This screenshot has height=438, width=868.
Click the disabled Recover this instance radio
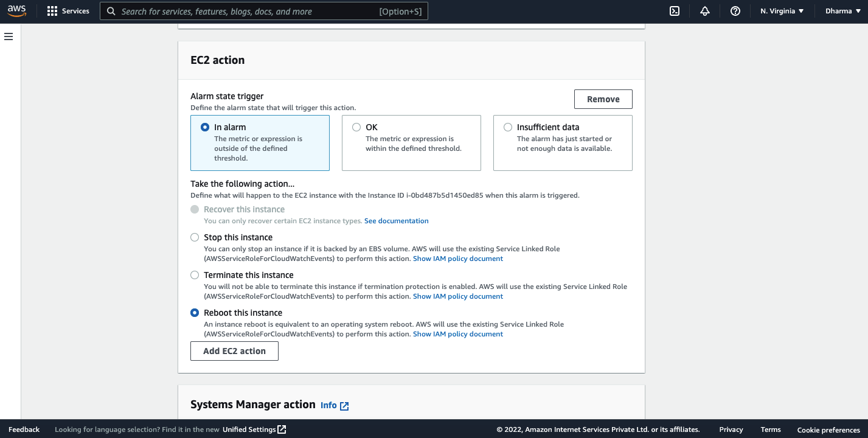195,209
